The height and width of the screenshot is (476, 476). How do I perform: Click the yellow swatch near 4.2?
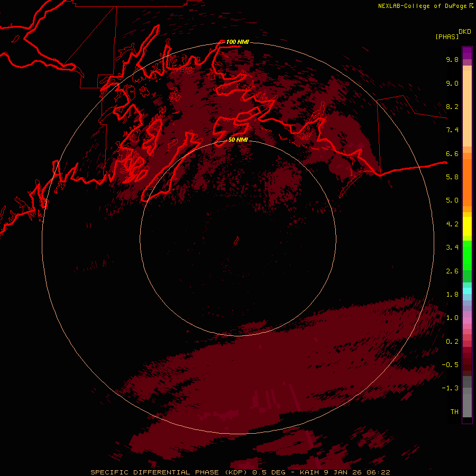[467, 226]
